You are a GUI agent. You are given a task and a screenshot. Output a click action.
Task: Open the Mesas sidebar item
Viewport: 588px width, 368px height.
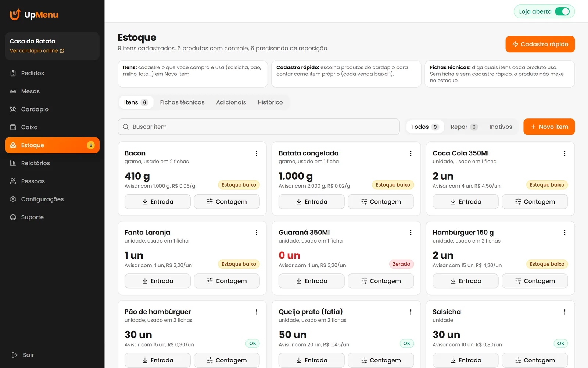(52, 91)
